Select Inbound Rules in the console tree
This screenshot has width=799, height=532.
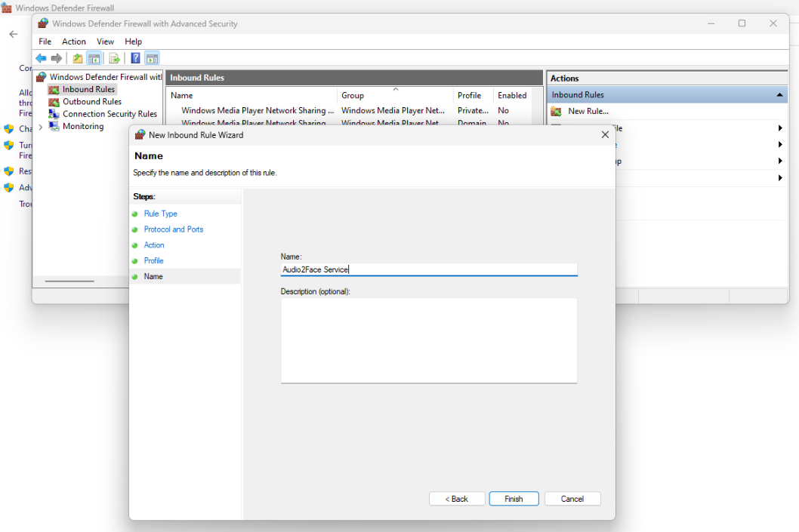click(x=88, y=90)
